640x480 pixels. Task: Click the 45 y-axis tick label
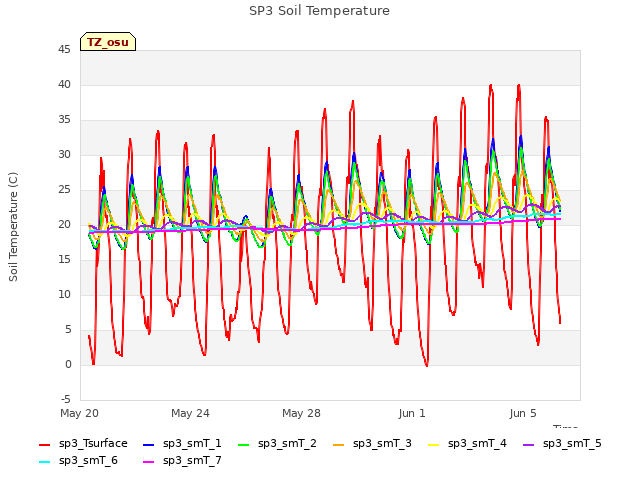(64, 50)
